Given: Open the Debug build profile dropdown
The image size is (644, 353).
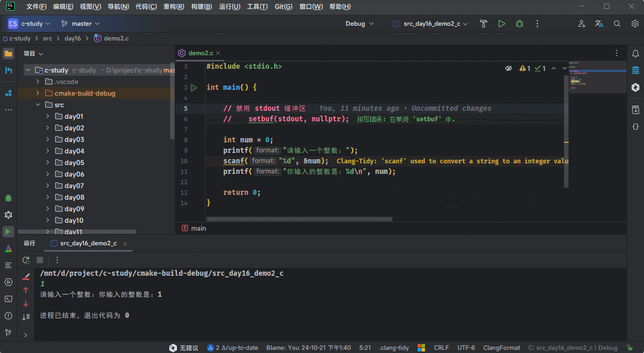Looking at the screenshot, I should (359, 24).
